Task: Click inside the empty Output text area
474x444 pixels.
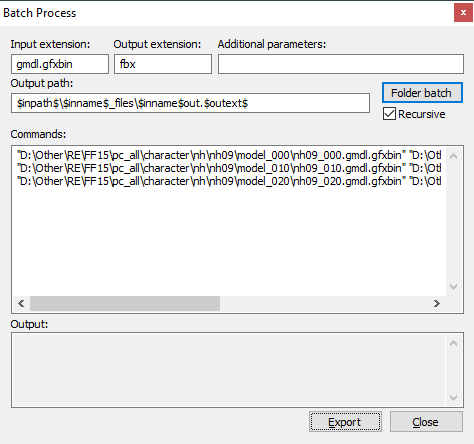Action: (229, 370)
